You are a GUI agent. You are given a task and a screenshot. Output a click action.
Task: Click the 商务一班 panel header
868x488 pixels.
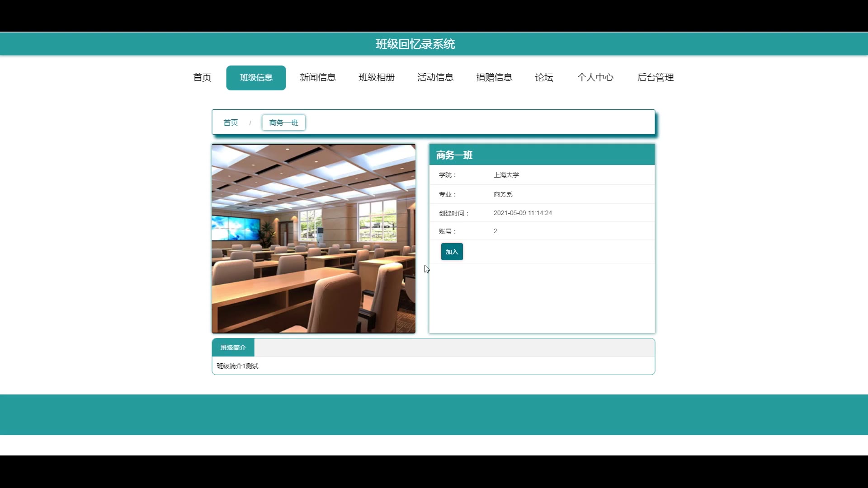[x=454, y=155]
